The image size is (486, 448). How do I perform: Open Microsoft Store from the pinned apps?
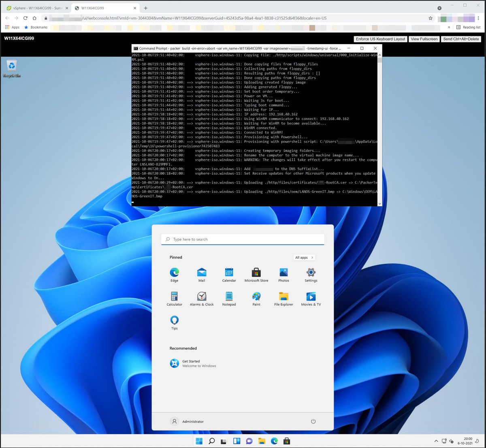tap(256, 275)
